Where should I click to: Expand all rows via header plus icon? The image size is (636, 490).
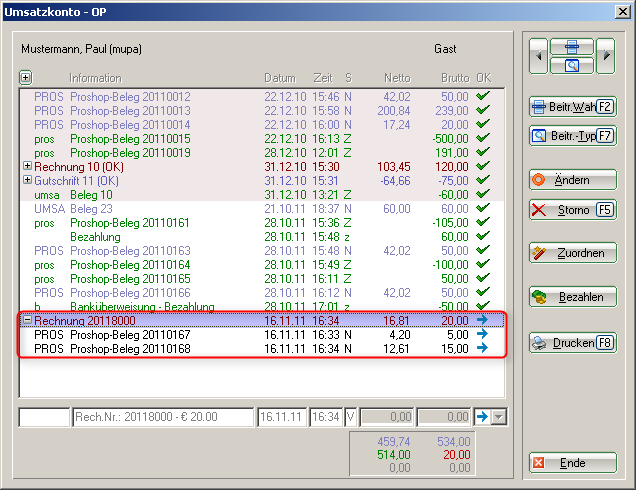25,77
